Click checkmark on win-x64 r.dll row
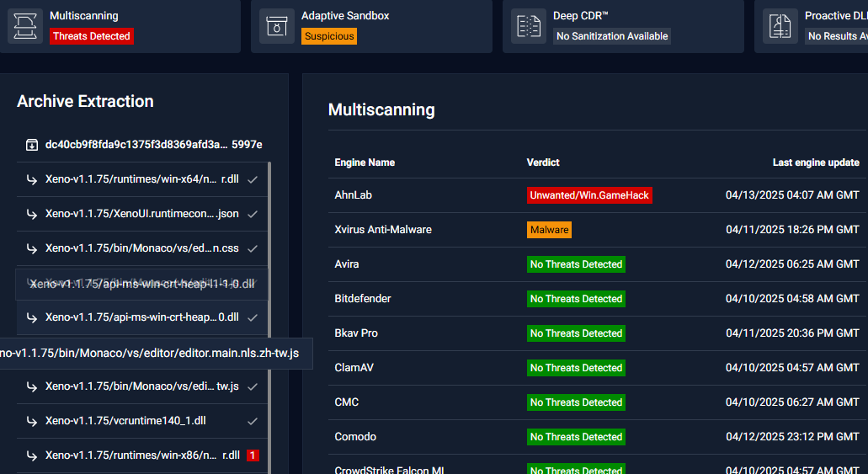The height and width of the screenshot is (474, 868). click(x=253, y=179)
